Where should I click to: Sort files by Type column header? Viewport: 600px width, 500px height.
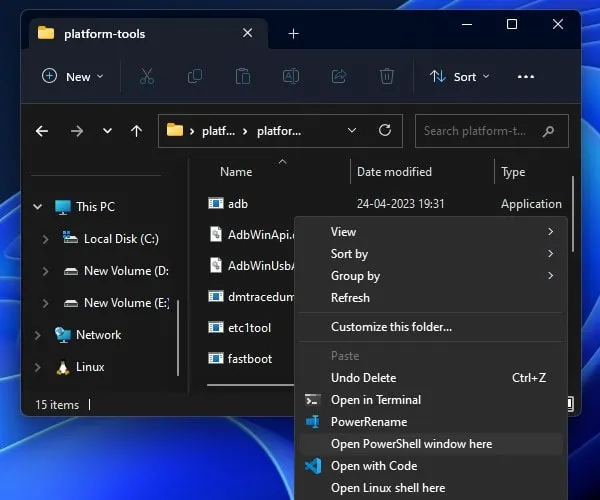[513, 172]
